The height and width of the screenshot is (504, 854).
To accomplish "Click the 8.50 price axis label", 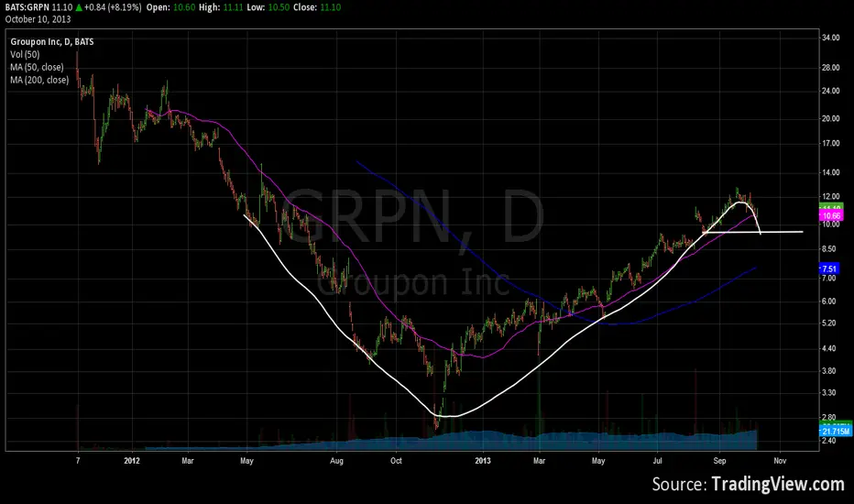I will point(828,249).
